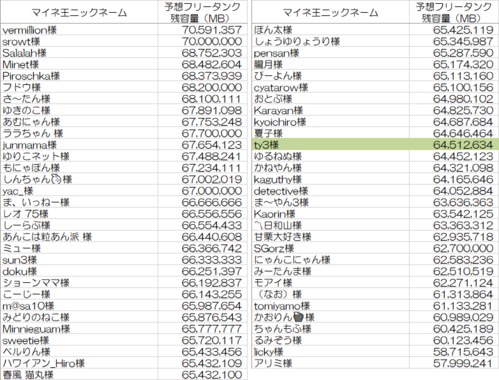This screenshot has width=499, height=380.
Task: Click the value 66.554.433
Action: (212, 226)
